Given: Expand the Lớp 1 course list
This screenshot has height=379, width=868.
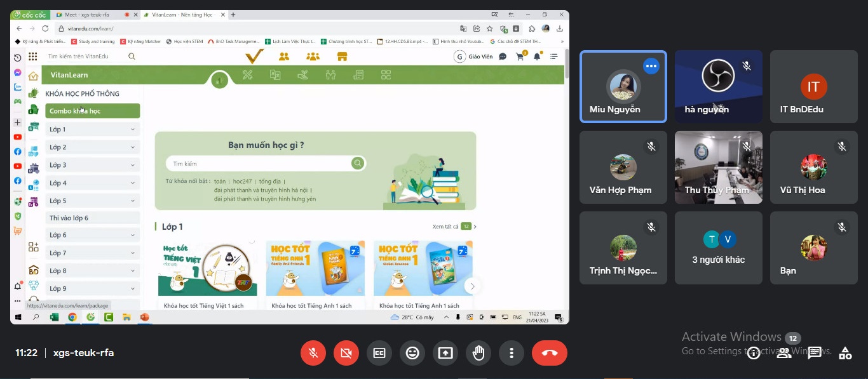Looking at the screenshot, I should pos(93,130).
